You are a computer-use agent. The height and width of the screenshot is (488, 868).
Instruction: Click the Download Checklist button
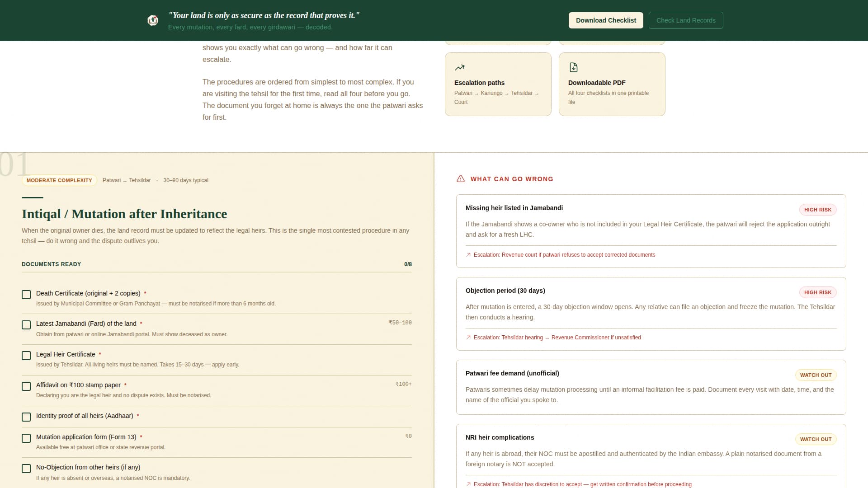point(606,20)
